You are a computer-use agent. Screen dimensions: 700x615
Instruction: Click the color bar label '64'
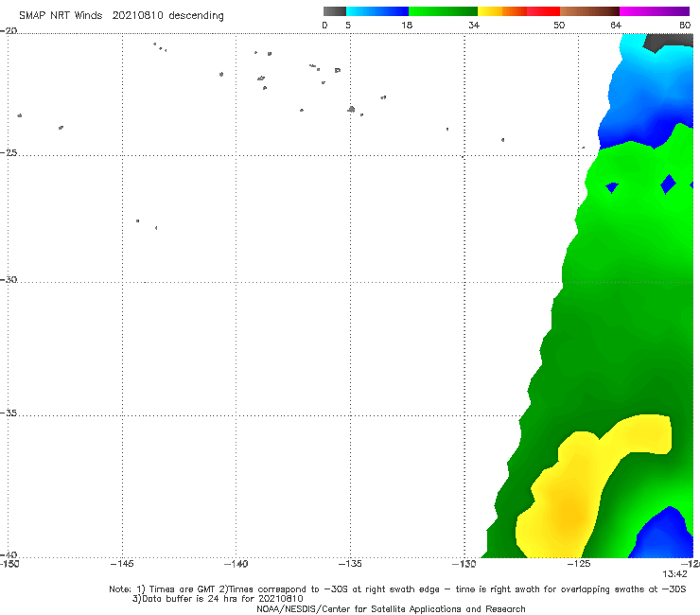click(616, 25)
